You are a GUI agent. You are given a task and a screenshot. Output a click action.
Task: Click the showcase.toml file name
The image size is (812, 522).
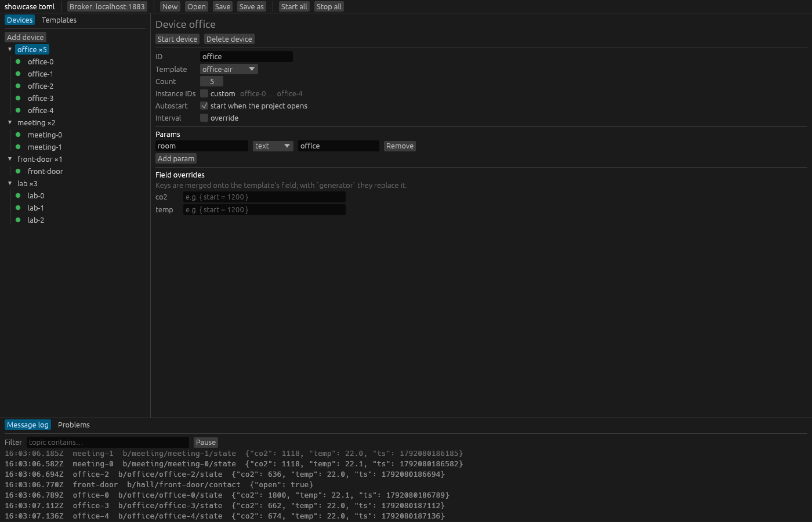(x=30, y=6)
